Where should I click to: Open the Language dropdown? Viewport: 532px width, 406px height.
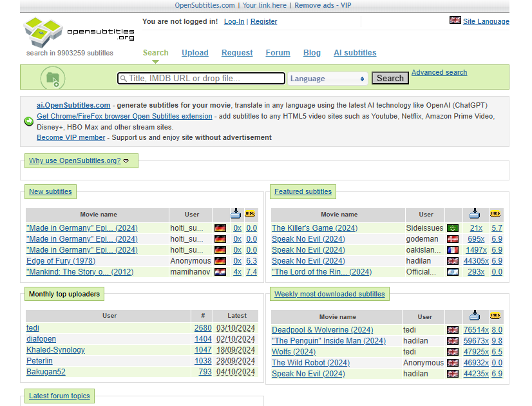click(x=327, y=79)
